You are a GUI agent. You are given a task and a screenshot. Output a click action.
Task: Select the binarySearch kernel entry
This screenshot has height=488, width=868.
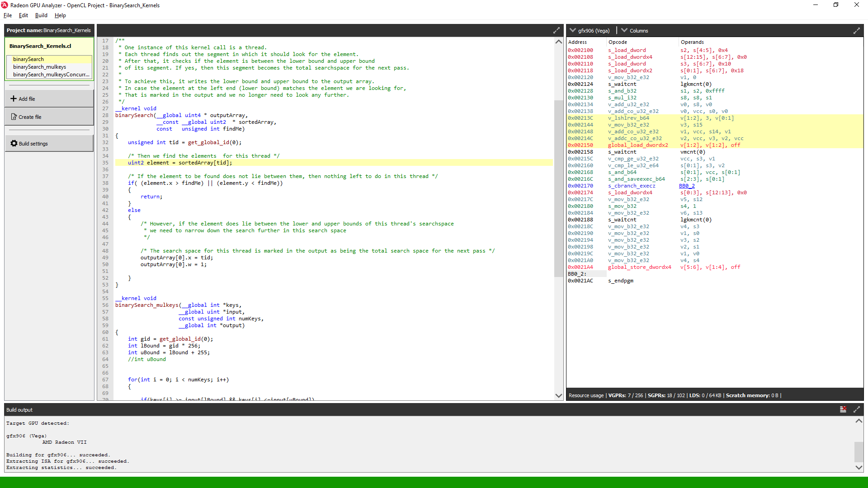tap(28, 59)
